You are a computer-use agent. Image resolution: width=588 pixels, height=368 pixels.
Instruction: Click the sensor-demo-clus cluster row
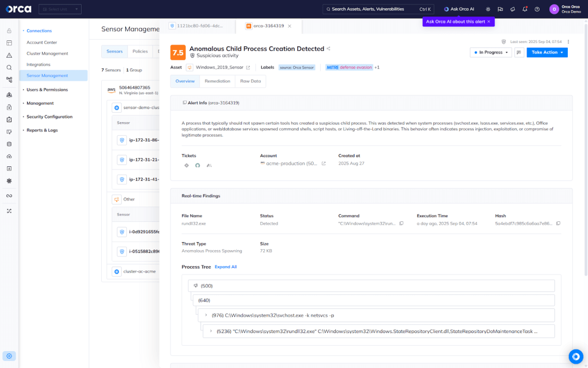(x=136, y=108)
